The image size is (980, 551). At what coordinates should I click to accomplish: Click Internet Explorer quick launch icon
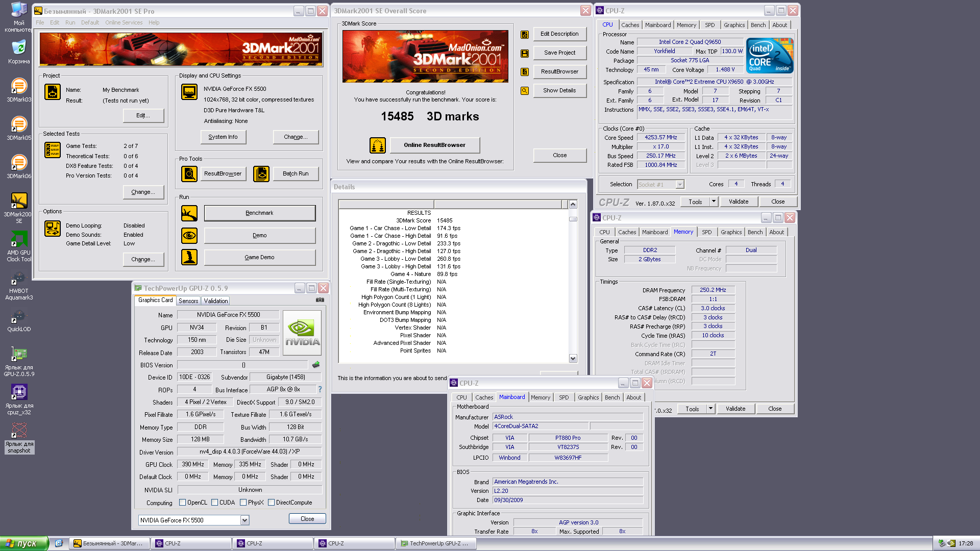coord(59,543)
